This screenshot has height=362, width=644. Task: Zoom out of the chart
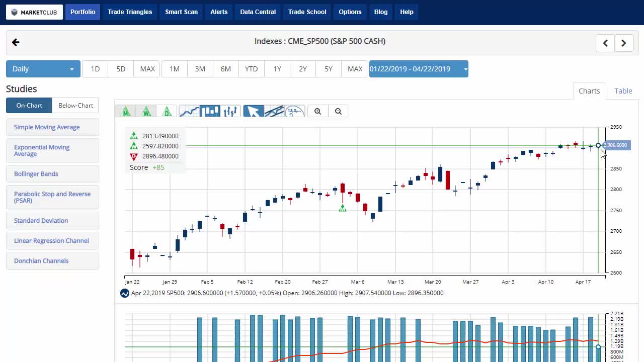pyautogui.click(x=338, y=111)
